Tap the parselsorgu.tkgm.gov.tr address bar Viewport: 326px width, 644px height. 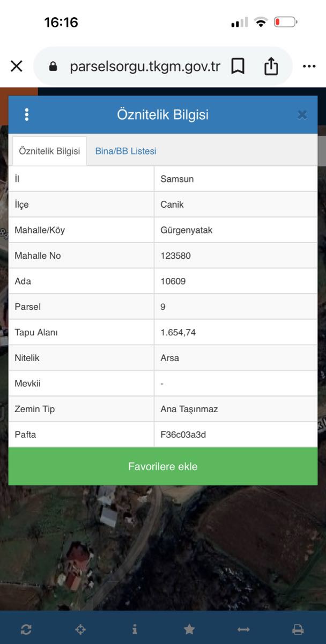click(x=145, y=66)
